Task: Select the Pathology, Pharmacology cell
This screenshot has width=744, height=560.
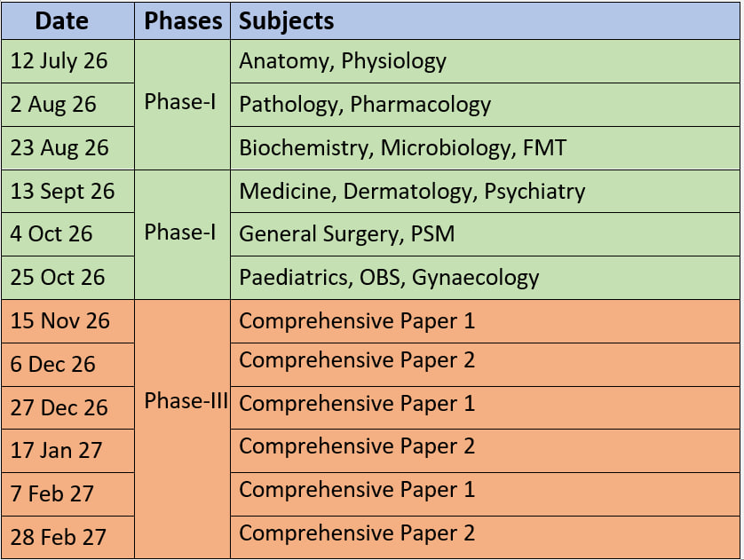Action: click(485, 105)
